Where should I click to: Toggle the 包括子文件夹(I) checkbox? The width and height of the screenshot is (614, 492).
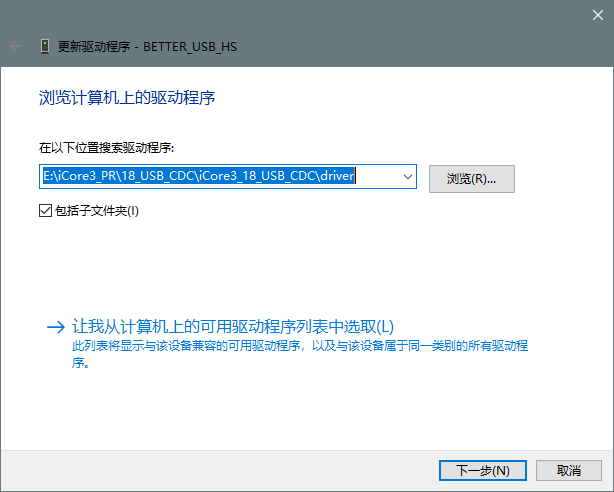[44, 211]
